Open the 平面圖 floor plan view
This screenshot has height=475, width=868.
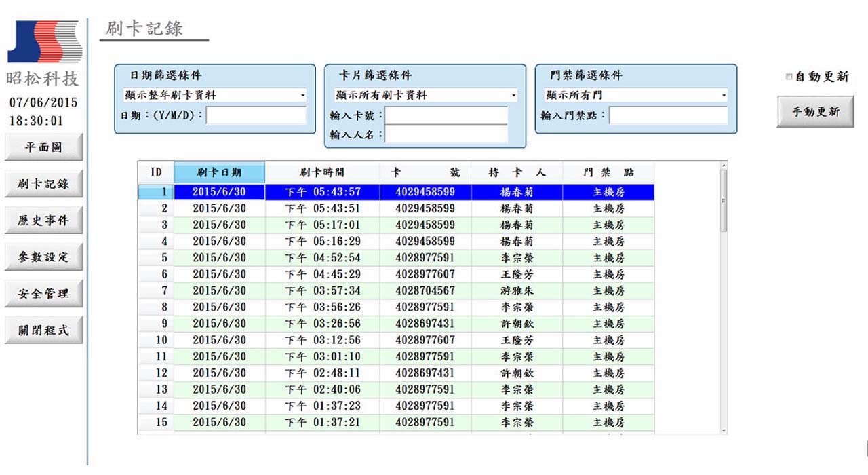pyautogui.click(x=44, y=147)
